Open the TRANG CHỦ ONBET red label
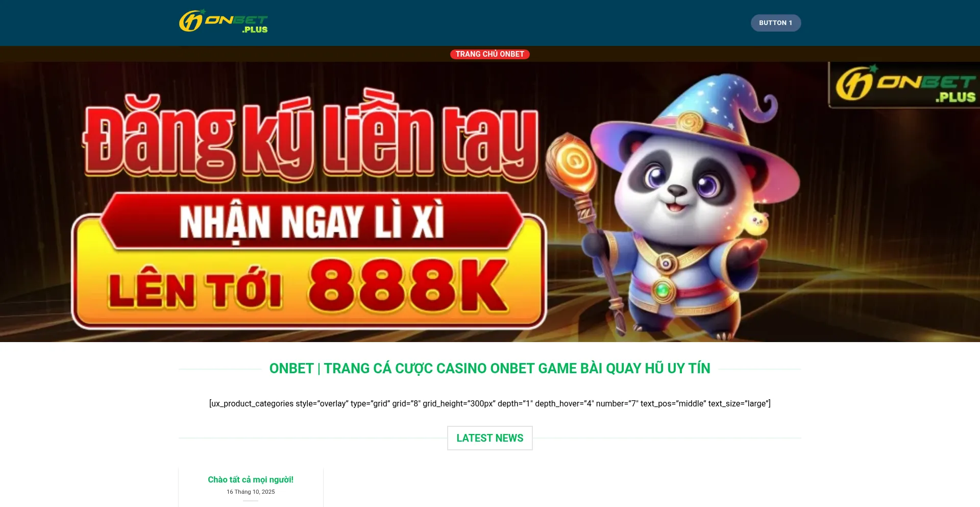The image size is (980, 507). pos(489,54)
